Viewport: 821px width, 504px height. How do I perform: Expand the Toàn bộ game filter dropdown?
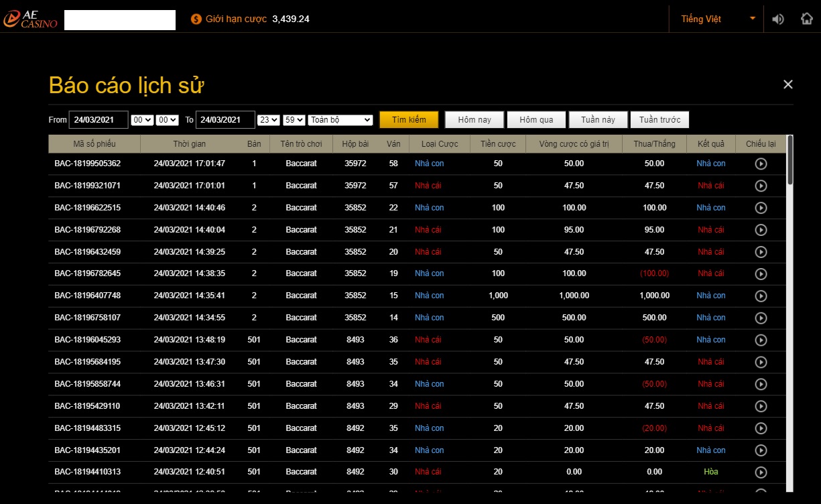click(x=340, y=120)
